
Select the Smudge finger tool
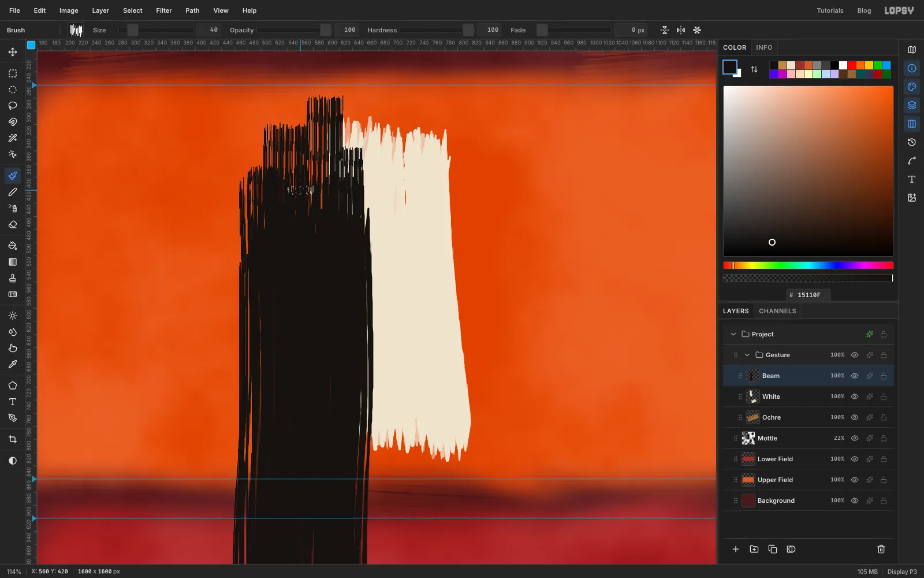click(13, 348)
